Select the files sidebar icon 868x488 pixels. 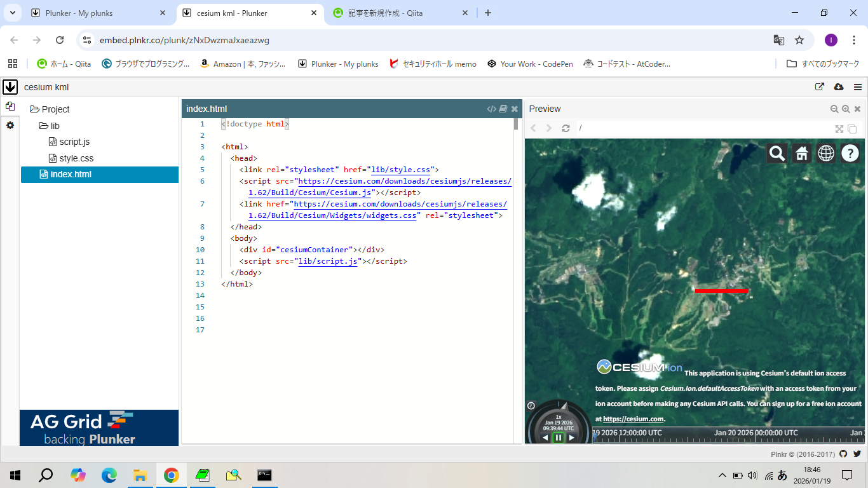(x=10, y=106)
